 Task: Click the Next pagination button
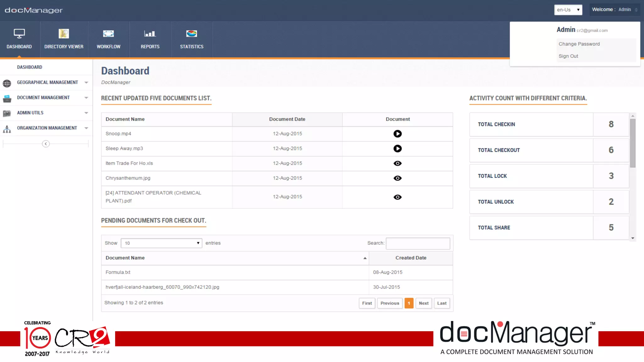423,303
